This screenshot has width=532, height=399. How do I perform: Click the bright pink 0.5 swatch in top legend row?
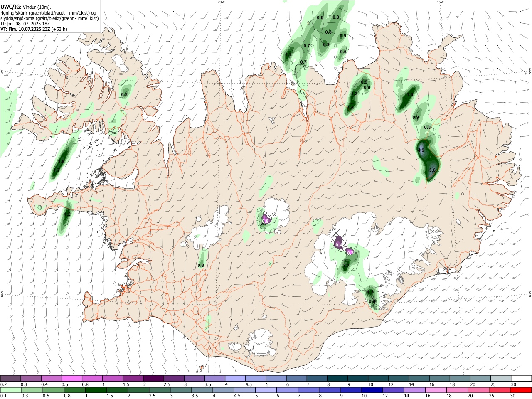[x=72, y=378]
